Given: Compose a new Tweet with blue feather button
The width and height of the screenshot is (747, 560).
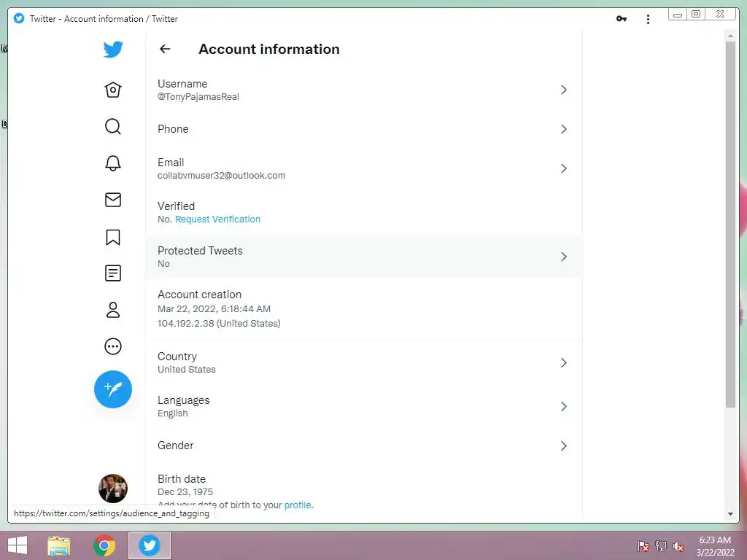Looking at the screenshot, I should click(x=113, y=389).
